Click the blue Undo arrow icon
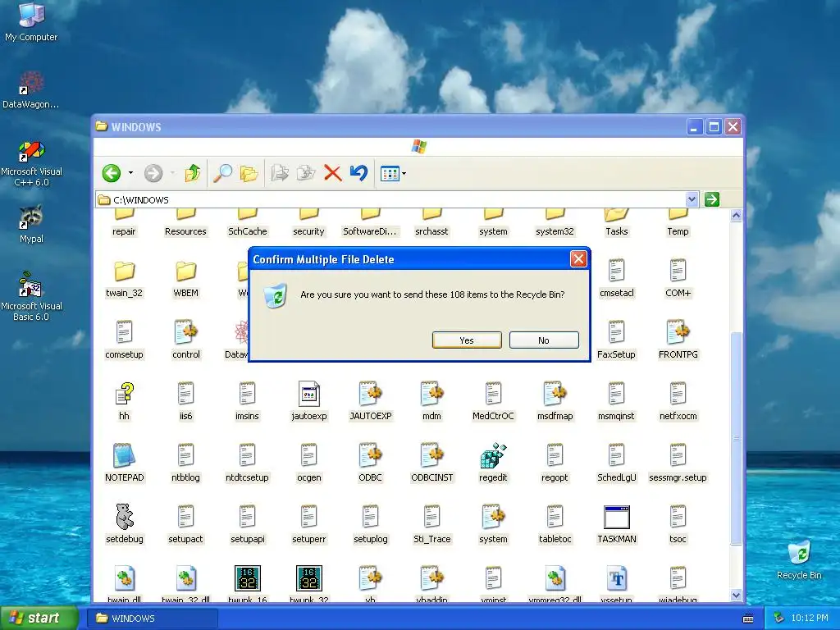The height and width of the screenshot is (630, 840). tap(358, 173)
